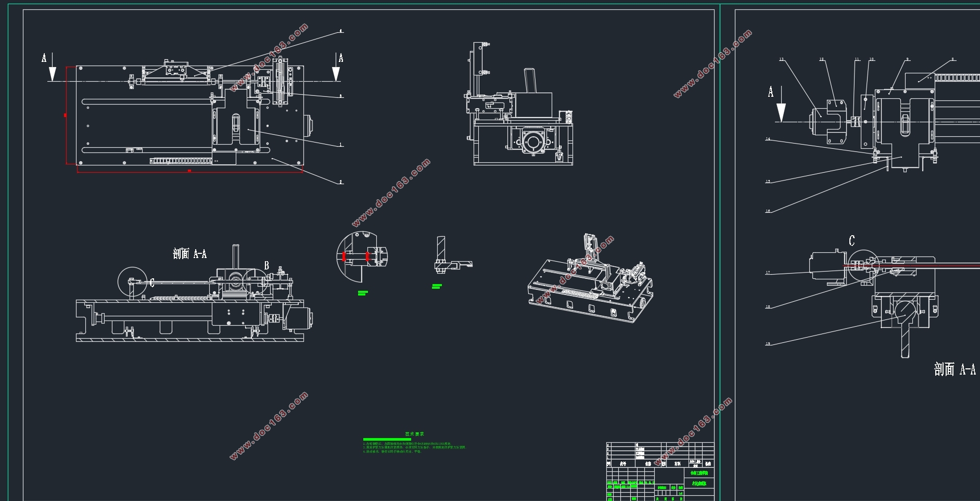Select part balloon number 11
Image resolution: width=980 pixels, height=501 pixels.
pyautogui.click(x=857, y=59)
